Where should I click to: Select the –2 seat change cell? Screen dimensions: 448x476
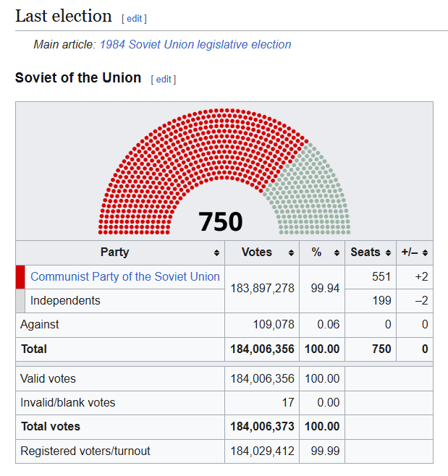pos(421,300)
